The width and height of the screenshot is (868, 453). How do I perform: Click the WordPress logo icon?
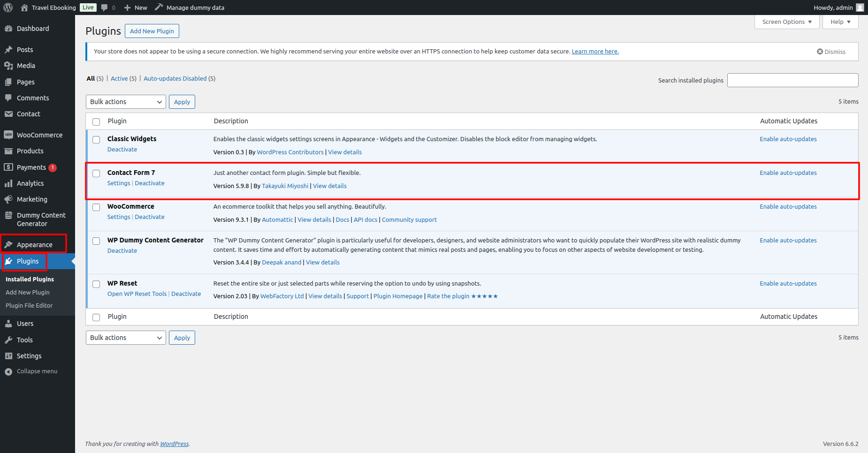click(x=8, y=8)
